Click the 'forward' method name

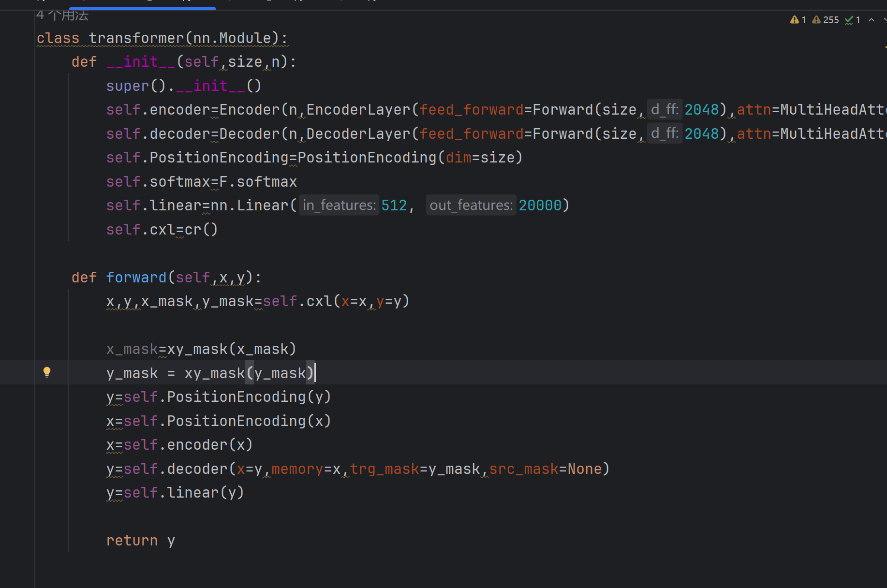point(136,278)
